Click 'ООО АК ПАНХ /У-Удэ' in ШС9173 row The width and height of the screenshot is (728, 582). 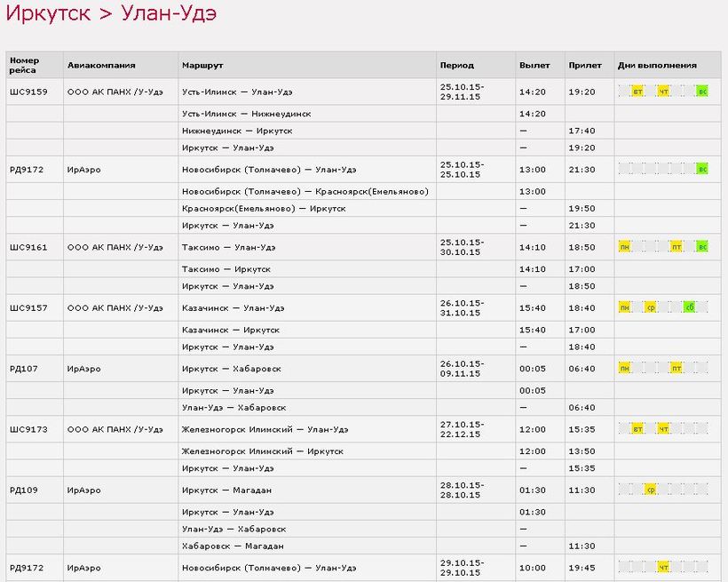pyautogui.click(x=115, y=429)
